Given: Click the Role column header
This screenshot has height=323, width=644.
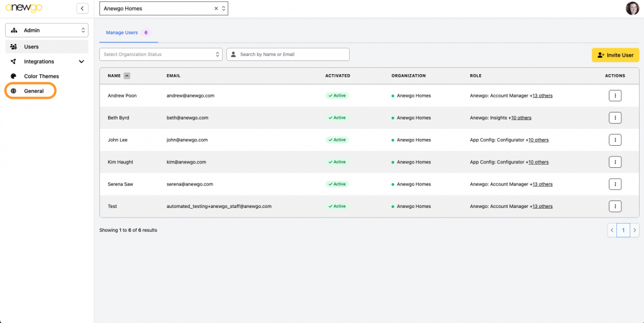Looking at the screenshot, I should pyautogui.click(x=475, y=76).
